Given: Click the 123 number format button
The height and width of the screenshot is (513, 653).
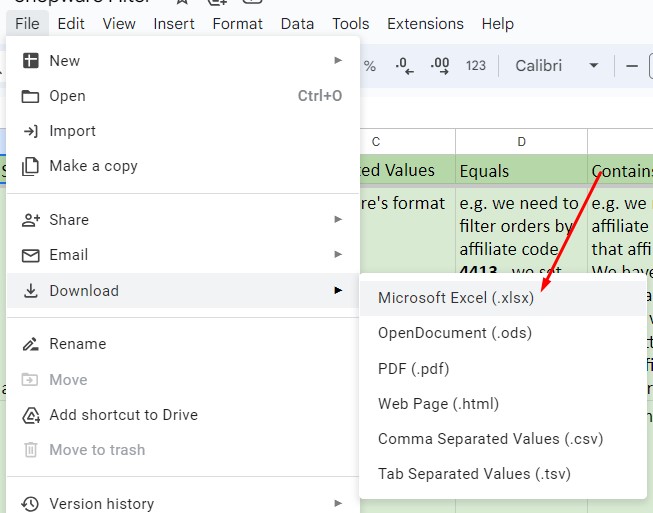Looking at the screenshot, I should 476,66.
